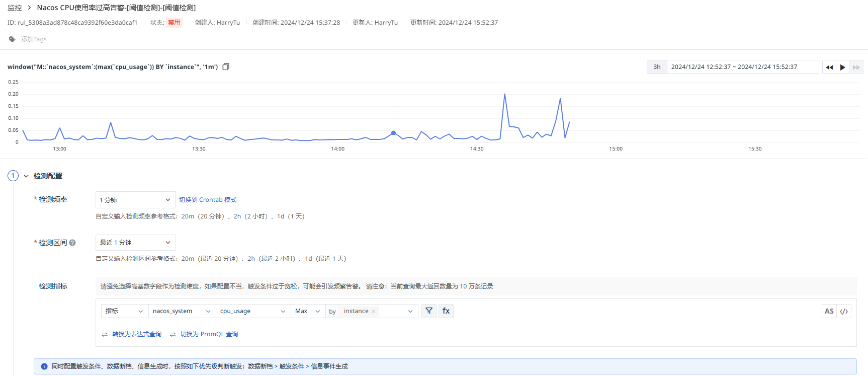This screenshot has width=868, height=376.
Task: Toggle code view for the query
Action: click(844, 311)
